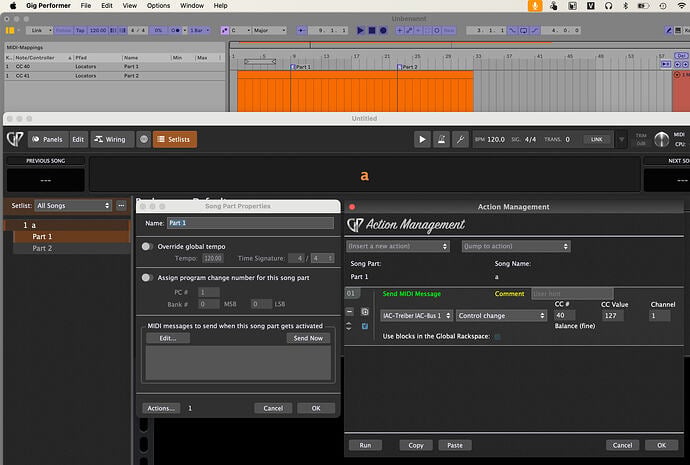Click the Part 1 locator in the Ableton timeline
This screenshot has height=465, width=690.
click(301, 67)
